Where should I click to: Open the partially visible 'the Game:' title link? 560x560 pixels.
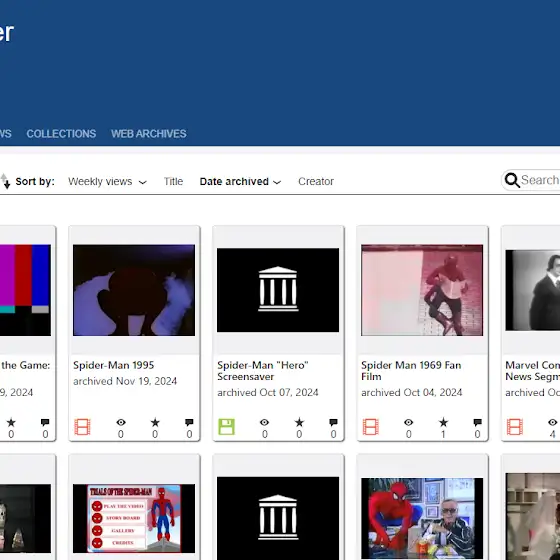[x=25, y=365]
